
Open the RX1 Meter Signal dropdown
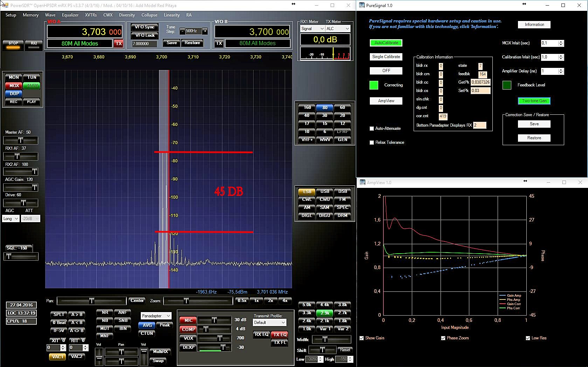[x=312, y=29]
